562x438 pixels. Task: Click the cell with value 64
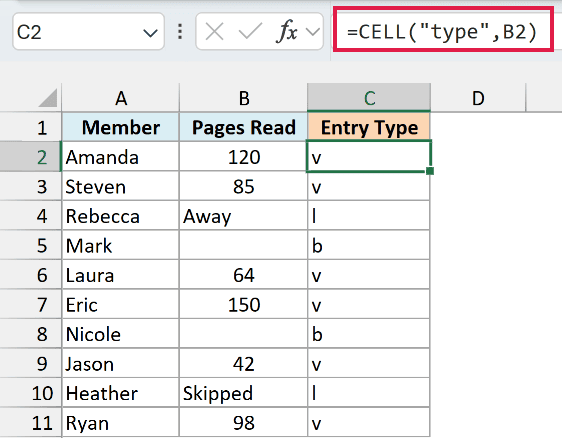click(243, 275)
